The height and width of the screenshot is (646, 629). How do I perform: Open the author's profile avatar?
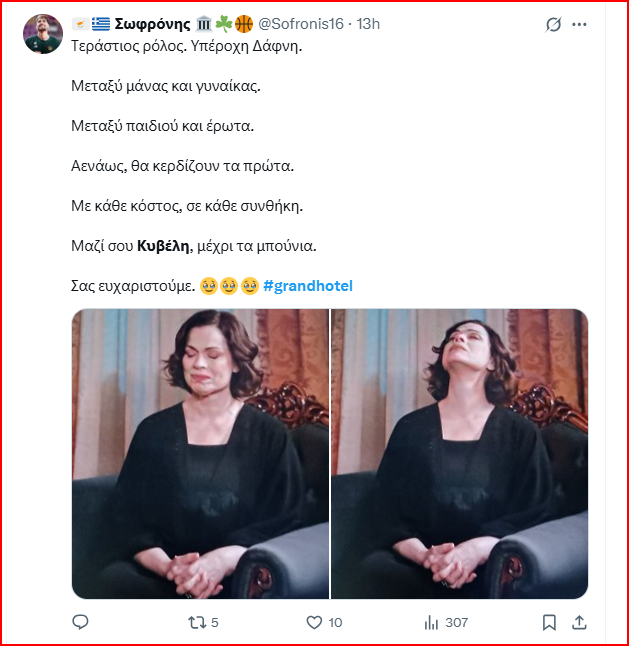[x=43, y=34]
